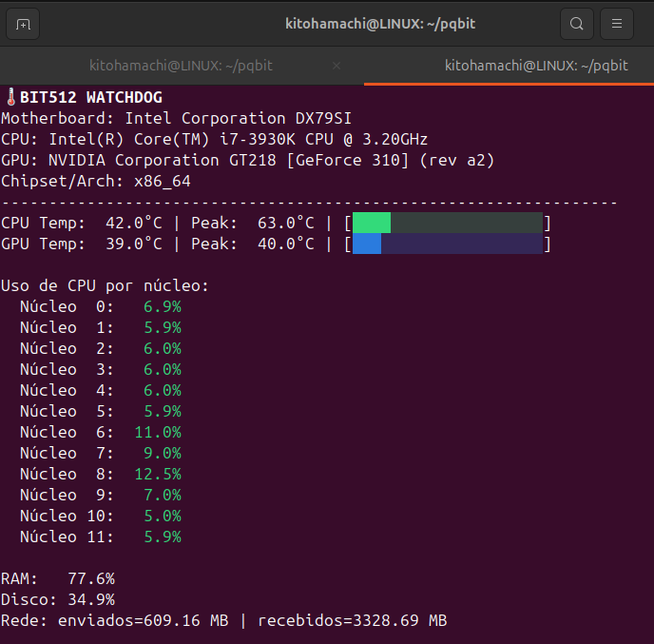Click the CPU Temp 42.0°C value

(x=134, y=223)
